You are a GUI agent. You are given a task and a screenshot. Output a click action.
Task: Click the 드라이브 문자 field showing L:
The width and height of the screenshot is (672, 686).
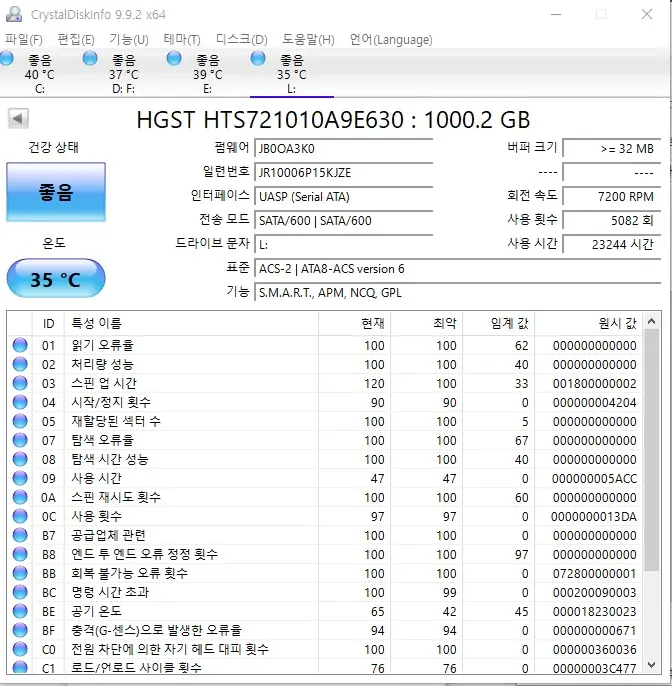[343, 244]
